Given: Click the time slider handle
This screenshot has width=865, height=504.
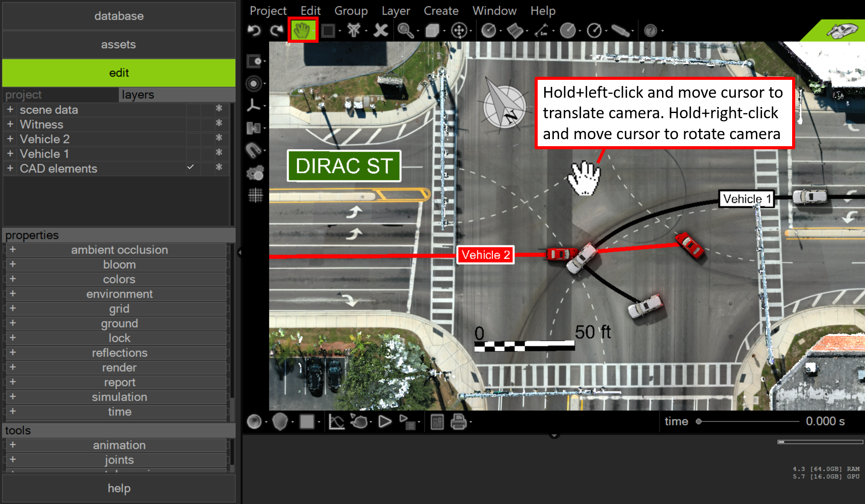Looking at the screenshot, I should 699,422.
